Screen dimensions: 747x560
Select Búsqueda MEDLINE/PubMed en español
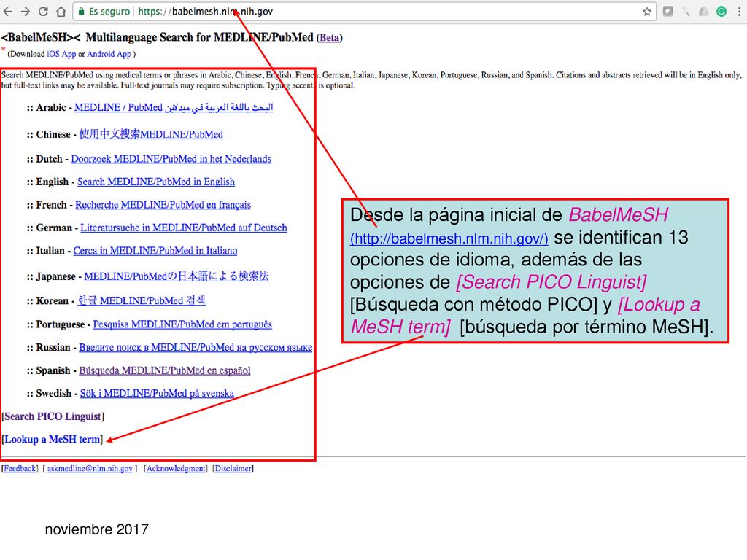pyautogui.click(x=164, y=370)
